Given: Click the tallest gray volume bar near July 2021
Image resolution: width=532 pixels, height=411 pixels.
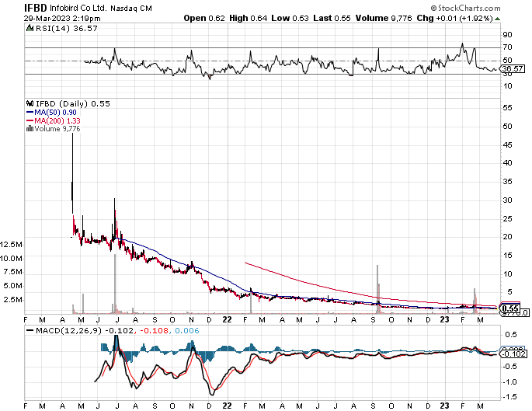Looking at the screenshot, I should click(x=115, y=284).
